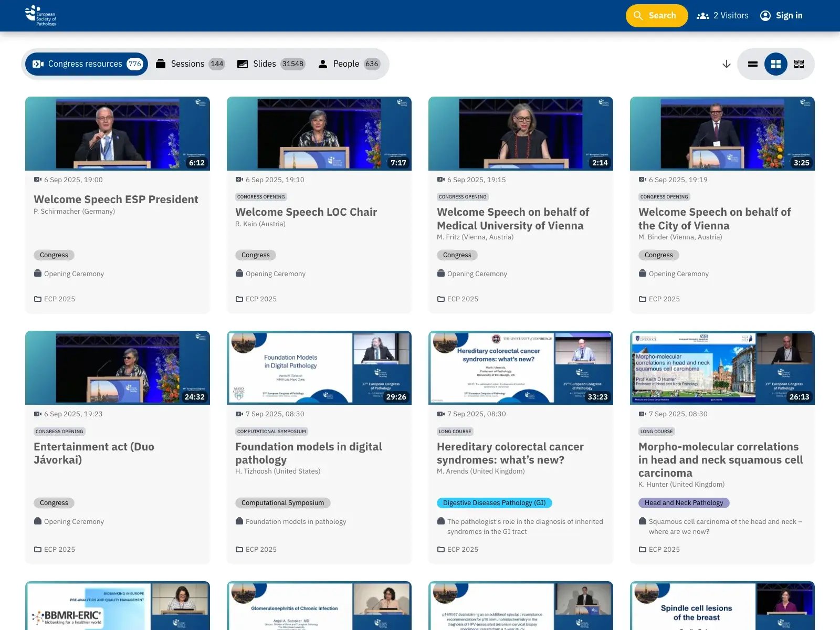
Task: Click Sign in
Action: click(x=781, y=16)
